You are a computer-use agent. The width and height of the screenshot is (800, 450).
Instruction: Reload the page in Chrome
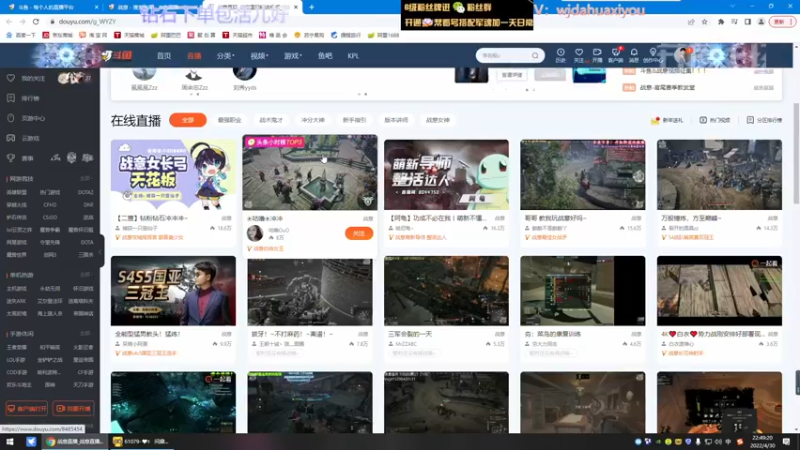point(36,21)
